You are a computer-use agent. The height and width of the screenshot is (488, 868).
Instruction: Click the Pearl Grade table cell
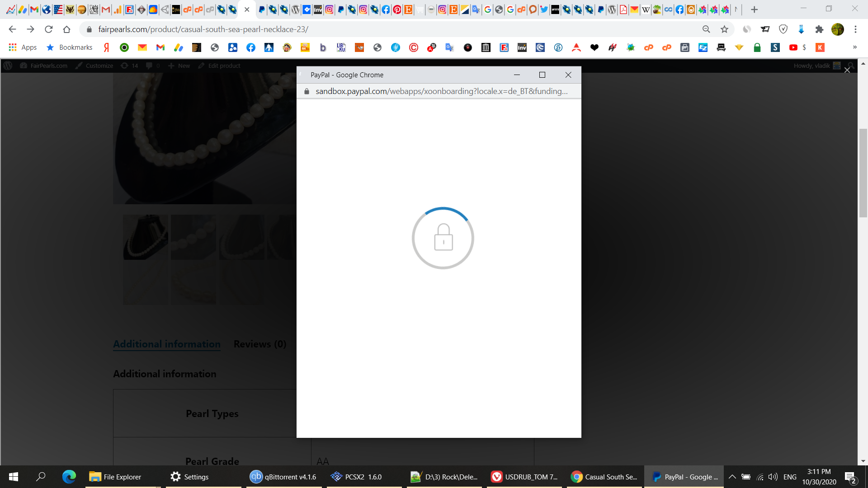tap(212, 452)
